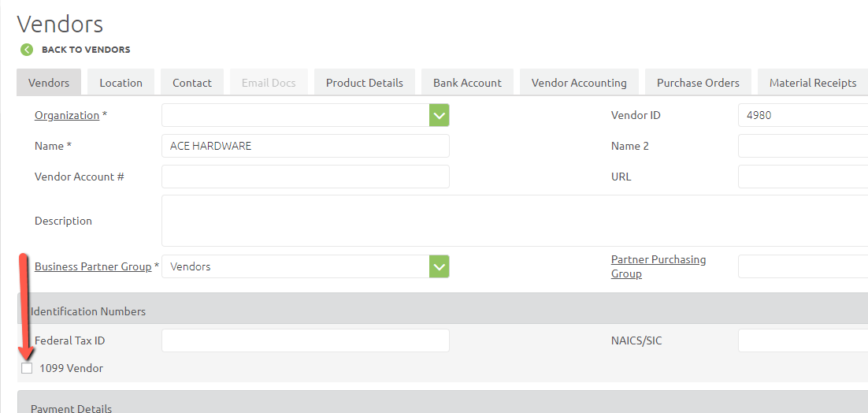Viewport: 868px width, 413px height.
Task: View the Purchase Orders tab
Action: click(698, 83)
